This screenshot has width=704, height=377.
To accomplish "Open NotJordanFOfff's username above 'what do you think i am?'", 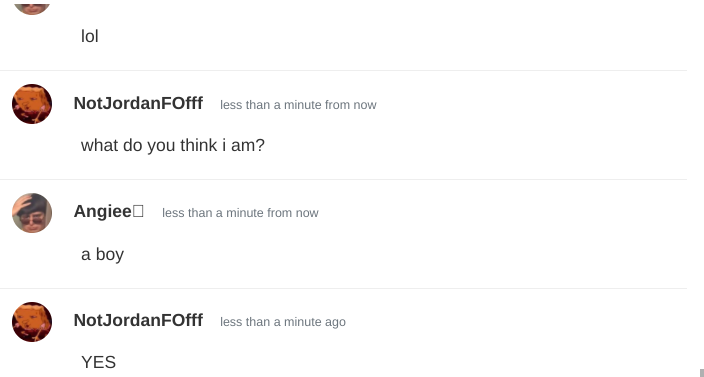I will (x=138, y=103).
